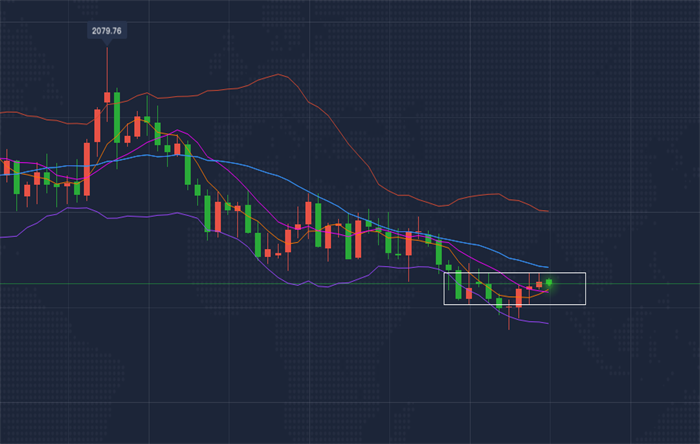Click the left start of the purple lower band
The width and height of the screenshot is (700, 444).
click(3, 236)
